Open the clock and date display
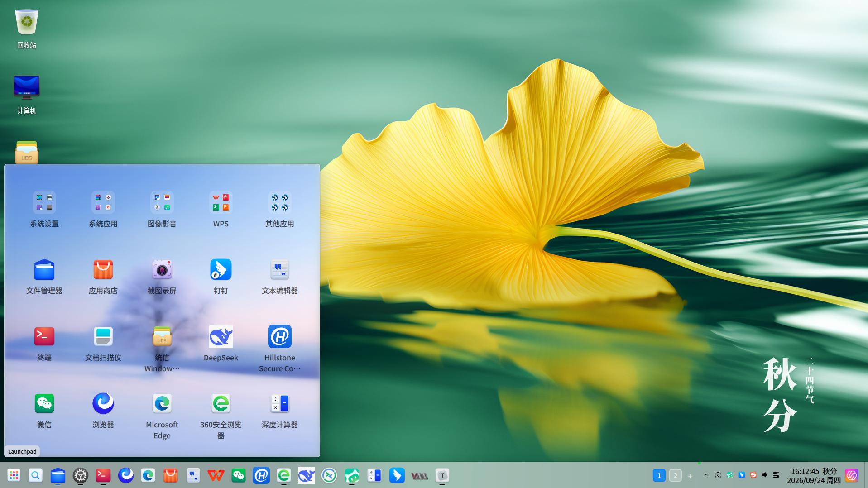 coord(814,476)
